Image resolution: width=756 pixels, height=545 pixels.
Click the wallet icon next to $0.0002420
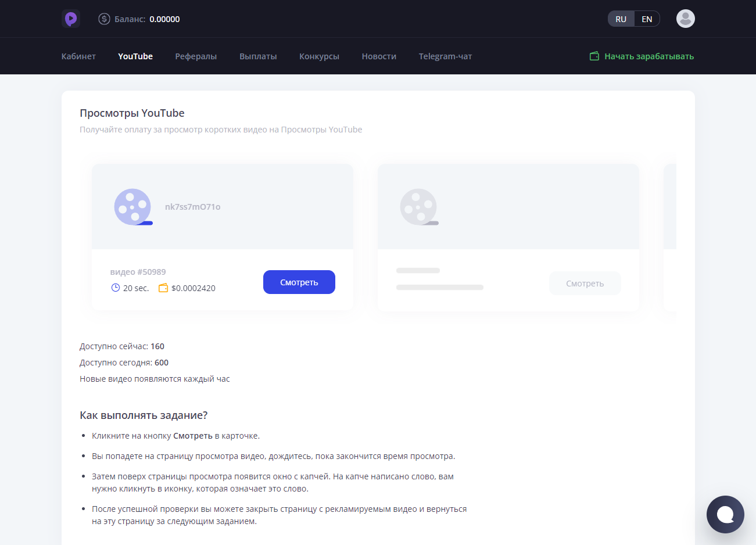(x=163, y=288)
